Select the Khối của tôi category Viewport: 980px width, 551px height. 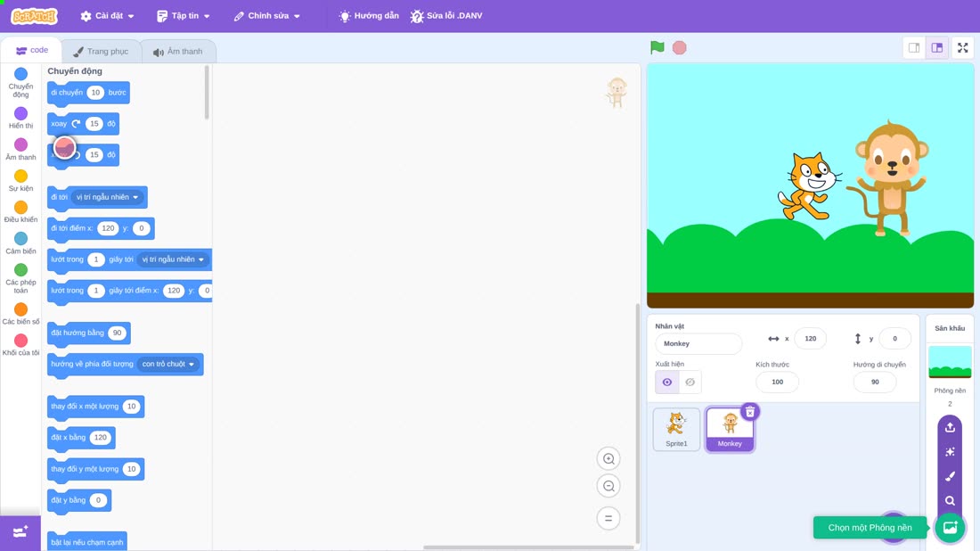click(20, 345)
